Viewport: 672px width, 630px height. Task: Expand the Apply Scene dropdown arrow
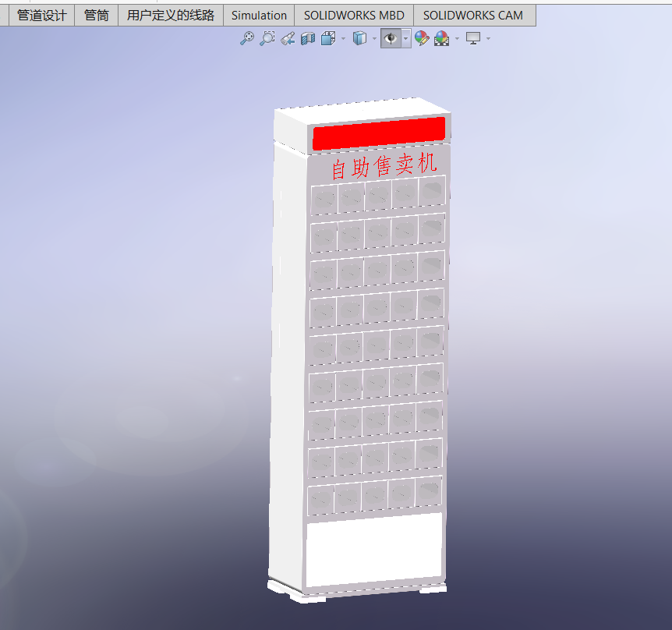pyautogui.click(x=457, y=38)
